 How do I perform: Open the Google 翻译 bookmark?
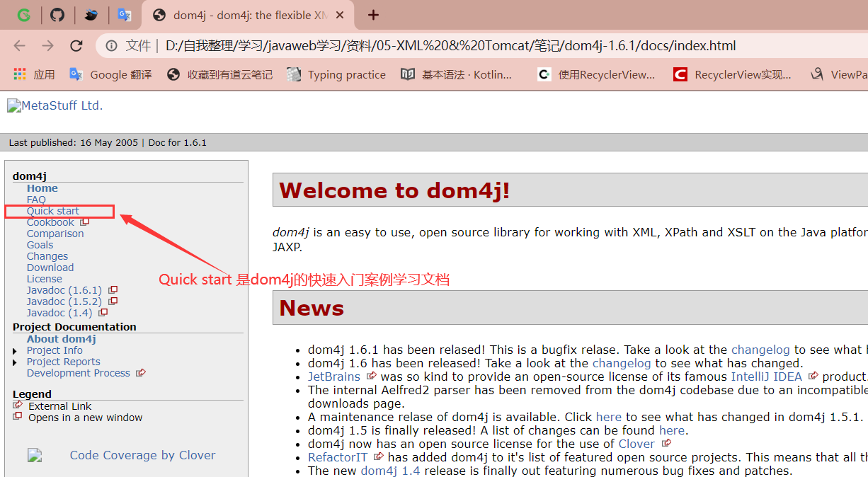click(110, 74)
